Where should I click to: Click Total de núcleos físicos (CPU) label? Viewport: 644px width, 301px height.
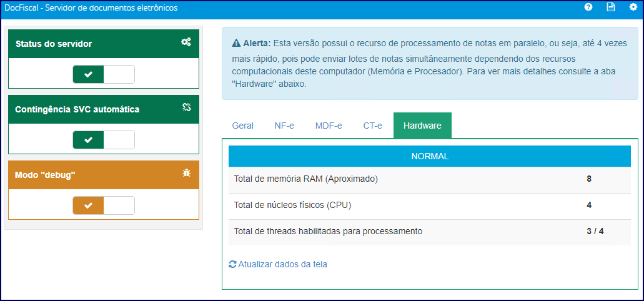pos(292,205)
